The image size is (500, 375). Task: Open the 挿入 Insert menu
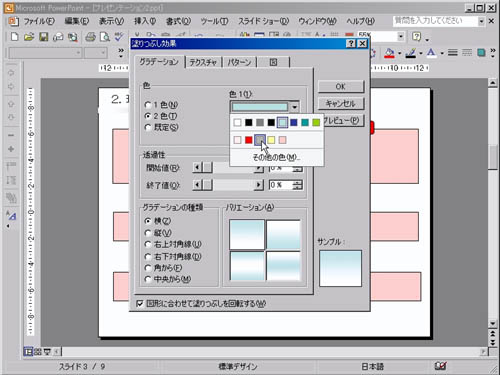pos(145,21)
